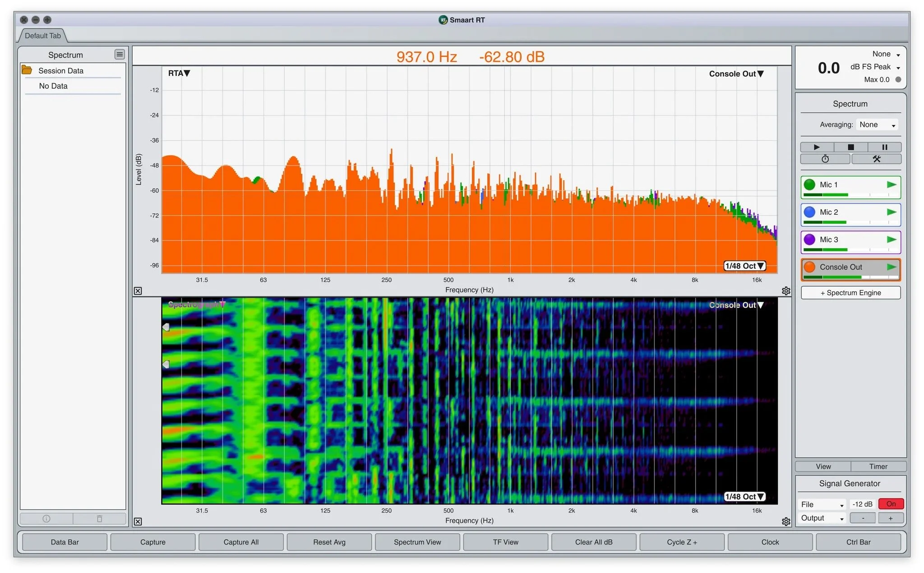The width and height of the screenshot is (924, 573).
Task: Open the RTA 1/48 Oct banding dropdown
Action: pyautogui.click(x=744, y=266)
